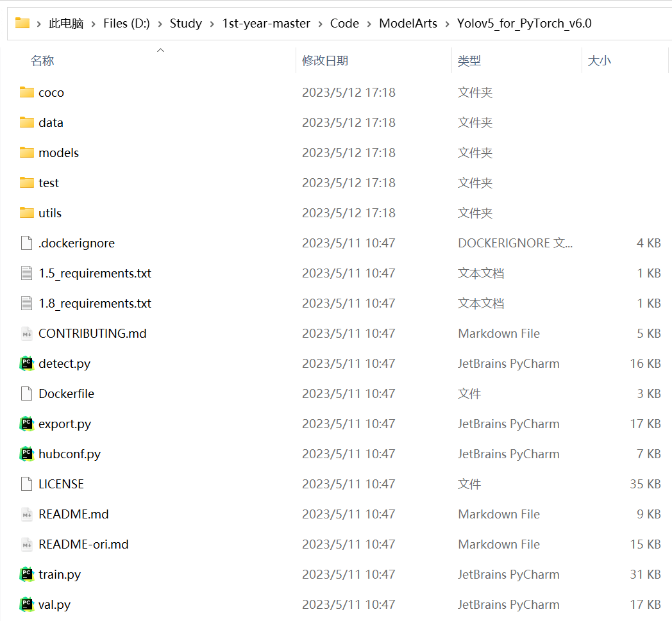Select the export.py file name

[x=65, y=424]
